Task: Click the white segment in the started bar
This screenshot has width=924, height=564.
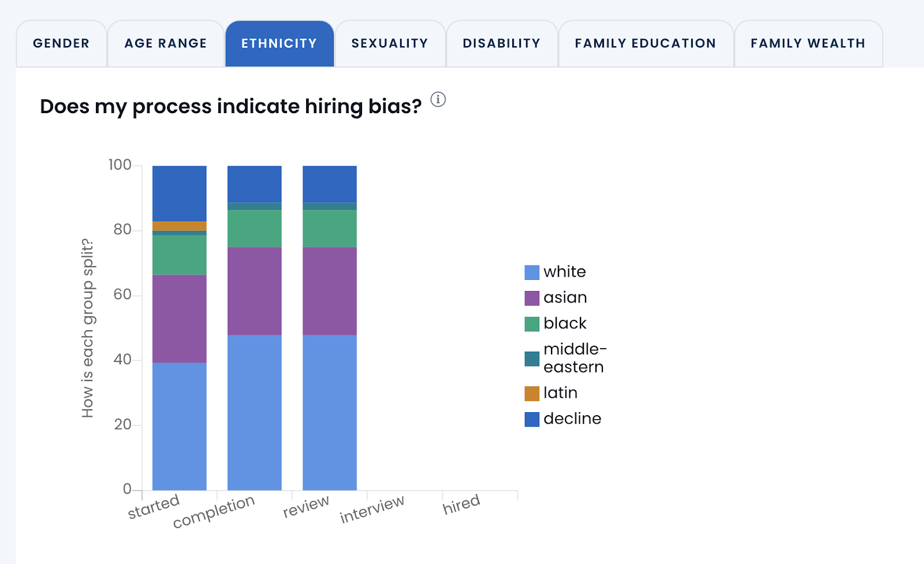Action: [x=179, y=426]
